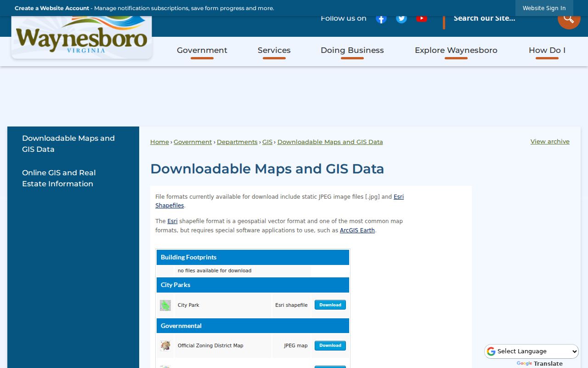Click Esri link in second paragraph
The width and height of the screenshot is (588, 368).
pyautogui.click(x=172, y=221)
